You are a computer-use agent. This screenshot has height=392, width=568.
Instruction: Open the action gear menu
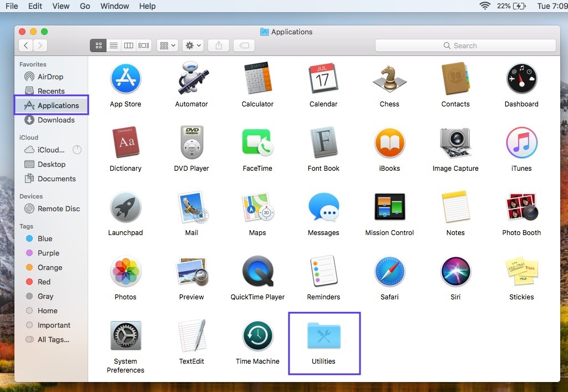coord(192,45)
